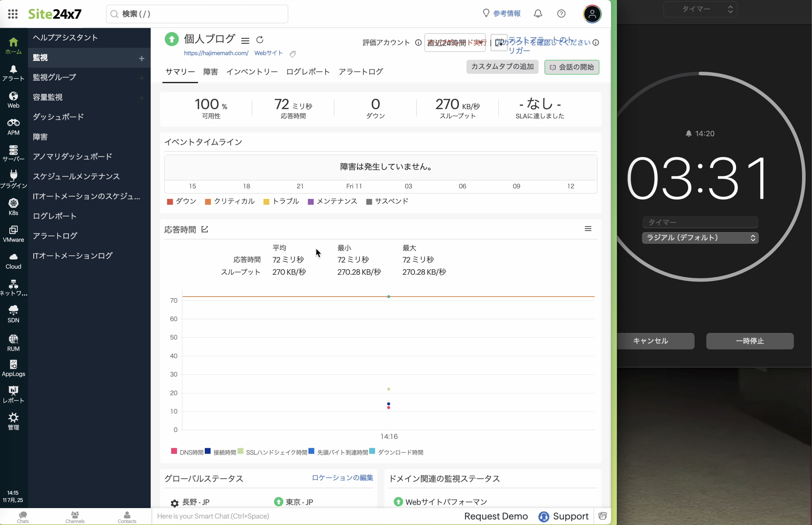Image resolution: width=812 pixels, height=525 pixels.
Task: Open 応答時間 chart hamburger menu
Action: coord(588,229)
